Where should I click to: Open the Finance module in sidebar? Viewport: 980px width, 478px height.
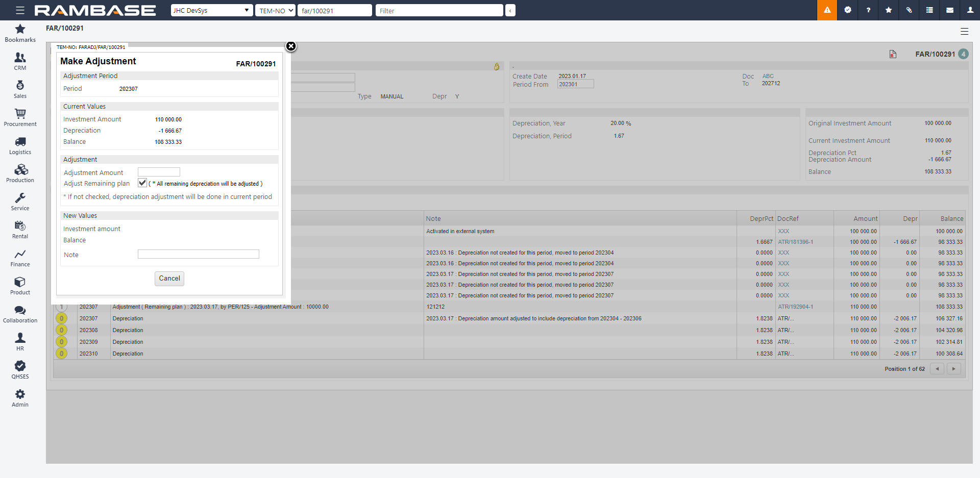(20, 258)
